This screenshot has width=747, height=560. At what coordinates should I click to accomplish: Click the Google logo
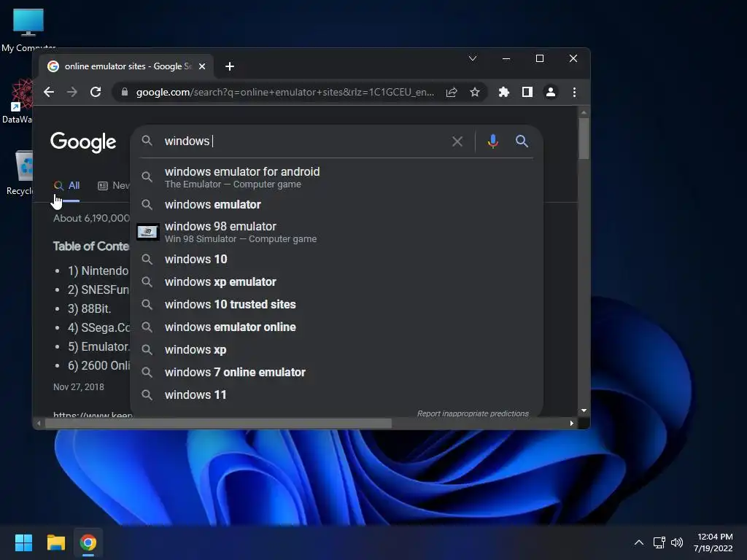point(83,142)
